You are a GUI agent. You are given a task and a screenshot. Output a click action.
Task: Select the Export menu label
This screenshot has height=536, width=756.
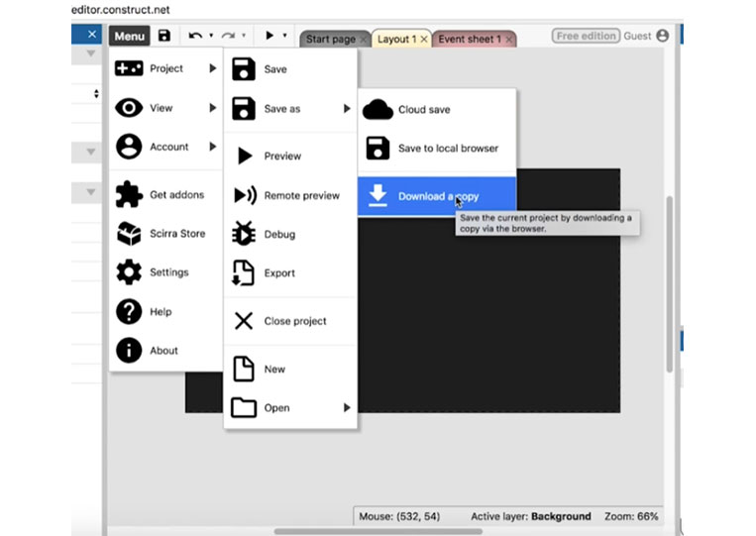click(x=279, y=272)
